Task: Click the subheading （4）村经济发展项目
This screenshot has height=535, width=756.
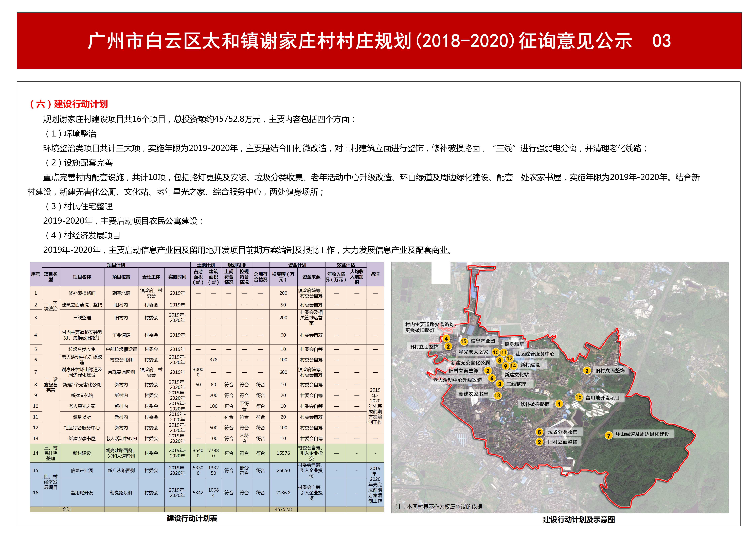Action: pyautogui.click(x=83, y=236)
